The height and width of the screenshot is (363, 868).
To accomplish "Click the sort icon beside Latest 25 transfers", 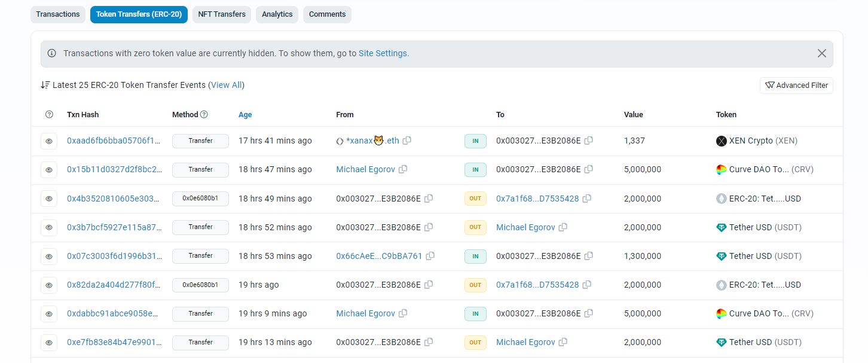I will [45, 85].
